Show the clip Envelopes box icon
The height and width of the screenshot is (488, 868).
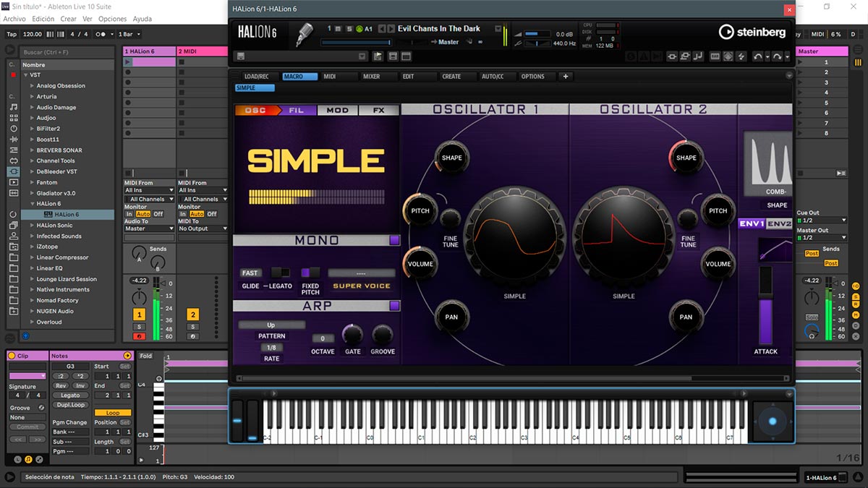[x=38, y=459]
